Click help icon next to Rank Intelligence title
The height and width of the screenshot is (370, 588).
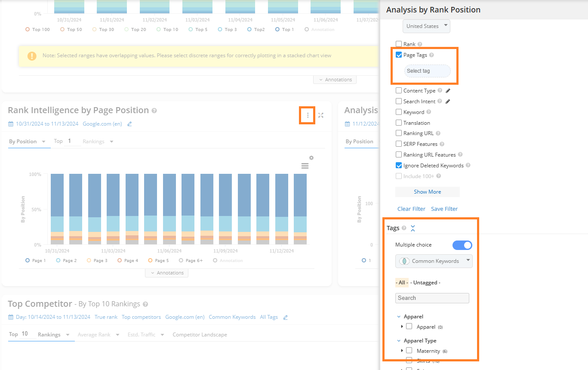pos(154,111)
